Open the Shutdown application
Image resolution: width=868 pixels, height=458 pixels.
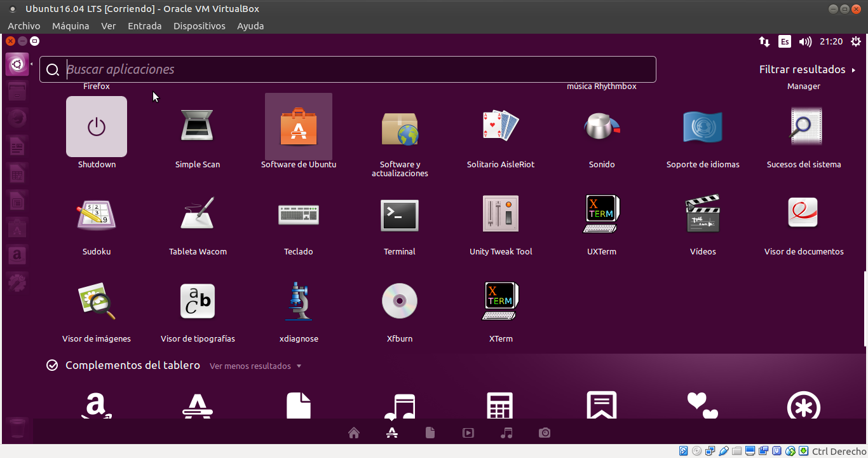tap(97, 127)
